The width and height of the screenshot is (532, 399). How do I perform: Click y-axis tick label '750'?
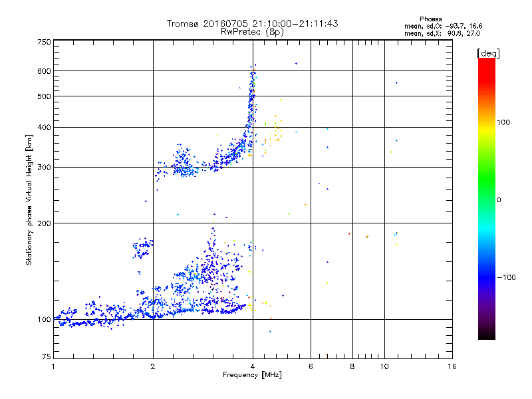44,42
